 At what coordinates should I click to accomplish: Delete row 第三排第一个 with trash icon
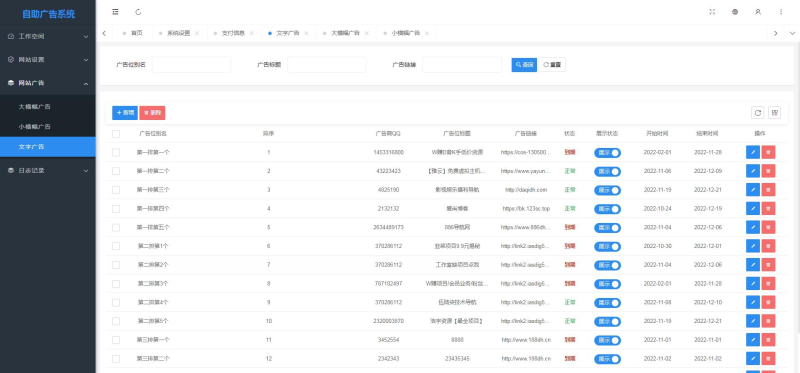click(x=768, y=340)
